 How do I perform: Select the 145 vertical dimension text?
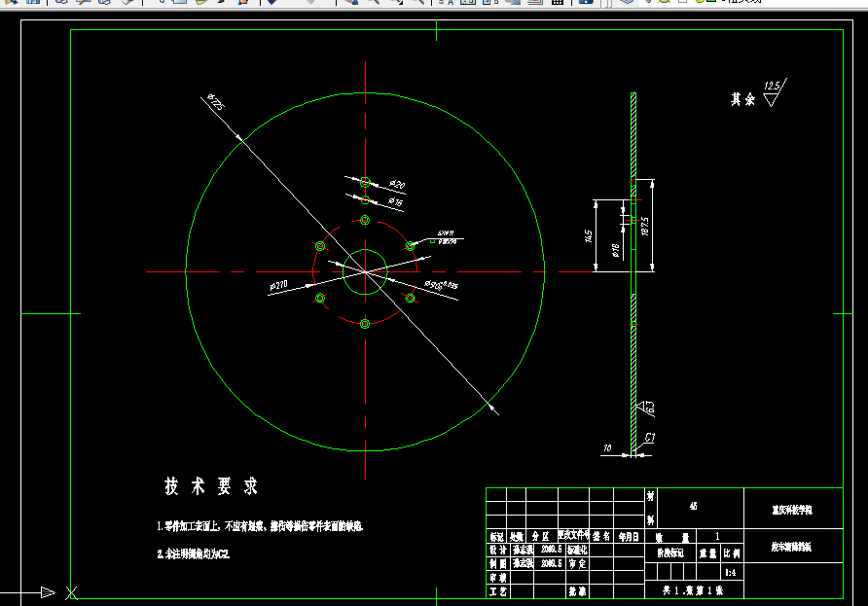pos(589,235)
